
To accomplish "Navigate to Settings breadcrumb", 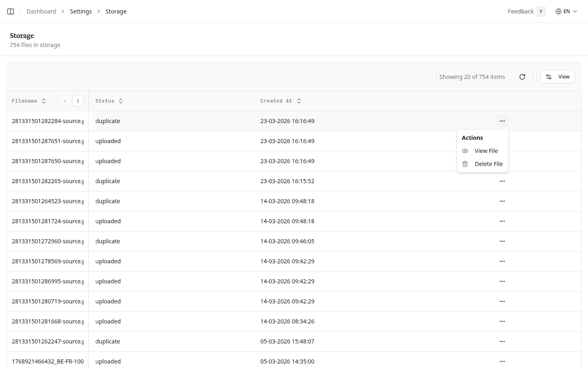I will (81, 11).
